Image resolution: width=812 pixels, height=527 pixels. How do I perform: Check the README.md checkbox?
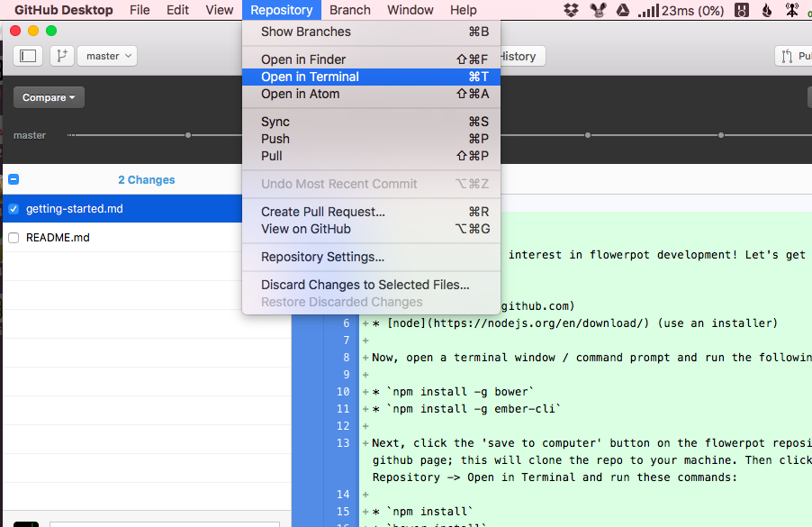pyautogui.click(x=14, y=238)
